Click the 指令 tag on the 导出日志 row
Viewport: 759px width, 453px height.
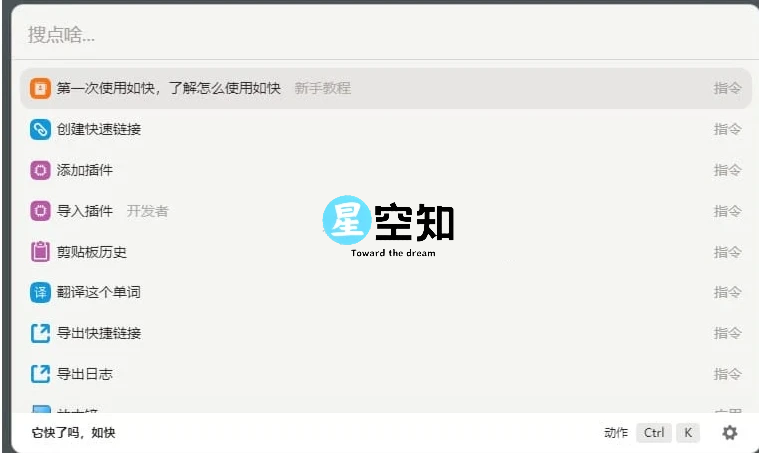pyautogui.click(x=727, y=374)
